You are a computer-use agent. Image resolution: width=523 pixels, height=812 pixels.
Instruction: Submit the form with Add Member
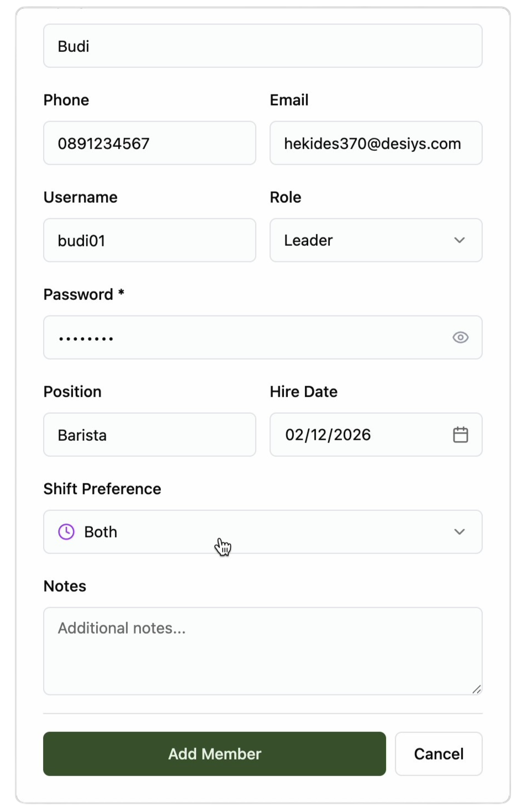214,754
